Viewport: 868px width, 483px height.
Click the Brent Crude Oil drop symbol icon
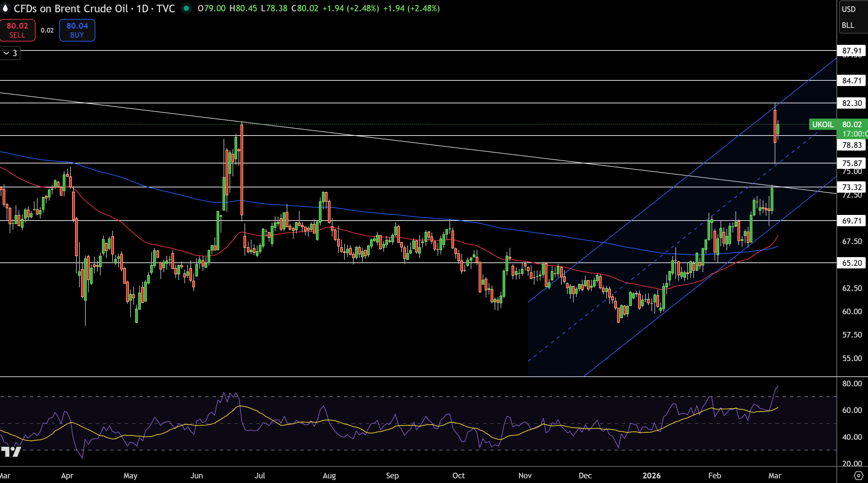point(5,8)
